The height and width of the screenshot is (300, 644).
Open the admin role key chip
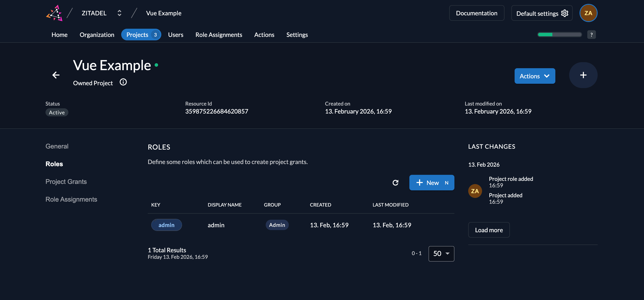click(166, 225)
